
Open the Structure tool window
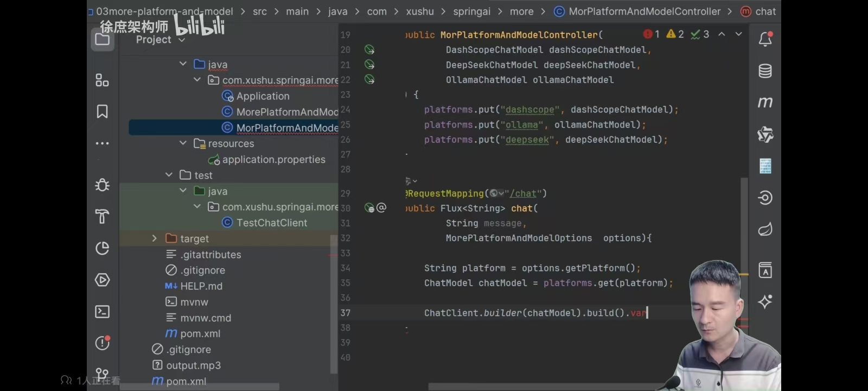click(102, 80)
